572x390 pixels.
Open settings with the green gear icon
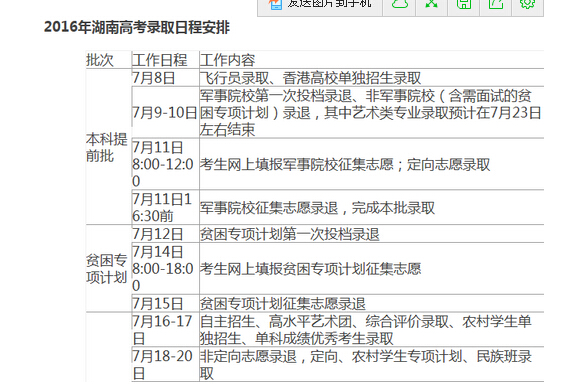point(527,4)
